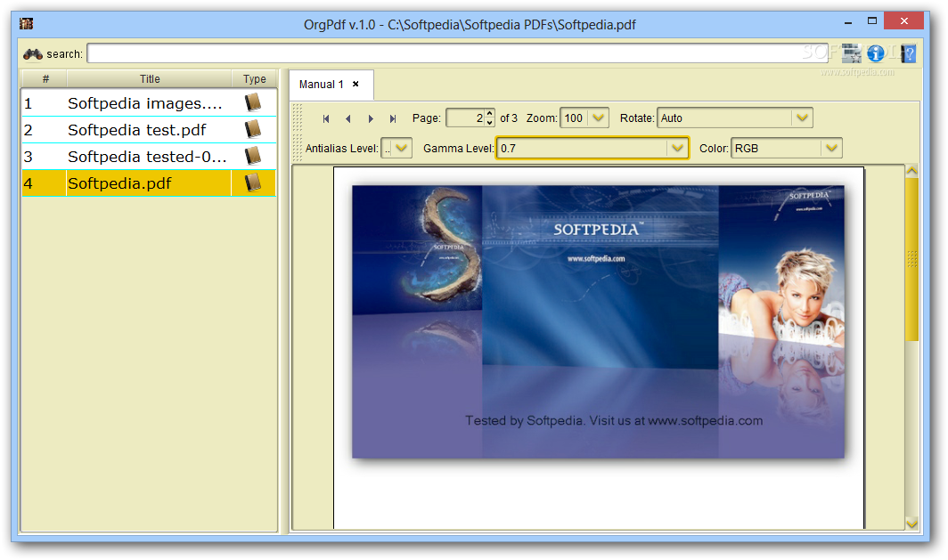
Task: Open the blue info icon
Action: [876, 53]
